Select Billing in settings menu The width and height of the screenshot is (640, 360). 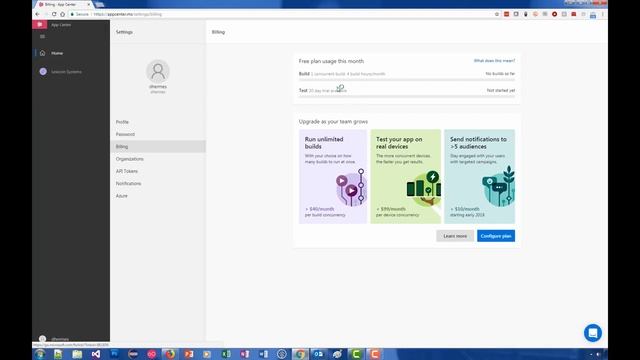[158, 147]
